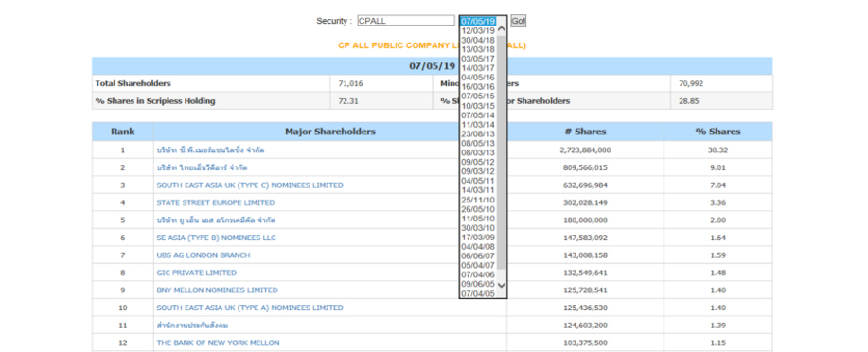Choose 12/03/19 from the date list
This screenshot has height=352, width=868.
point(478,30)
